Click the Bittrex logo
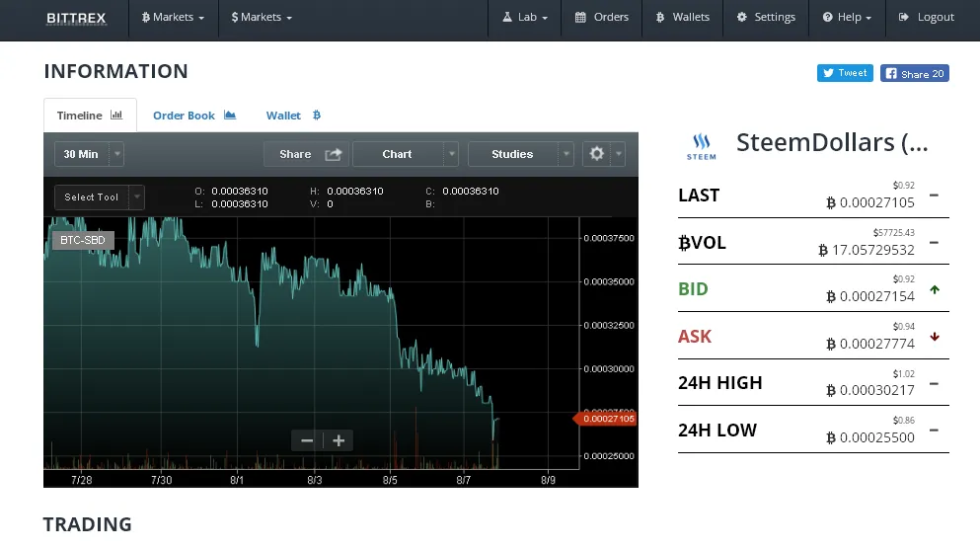 [x=76, y=18]
